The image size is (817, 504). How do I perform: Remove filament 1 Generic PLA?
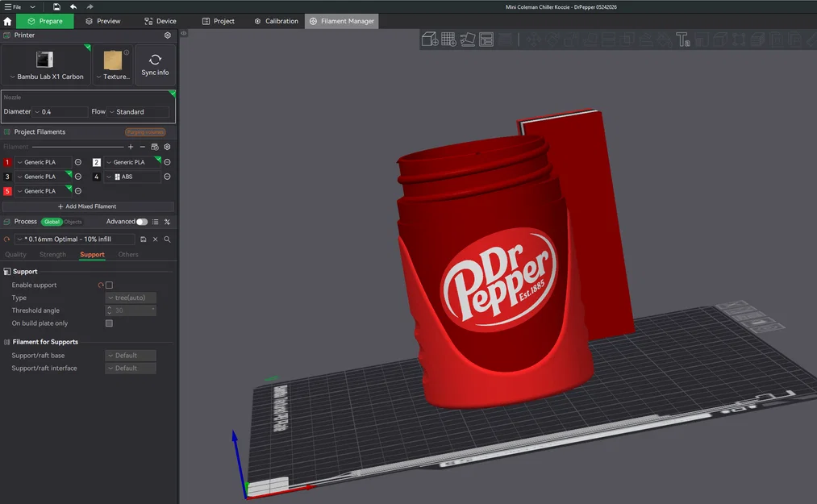[x=78, y=162]
